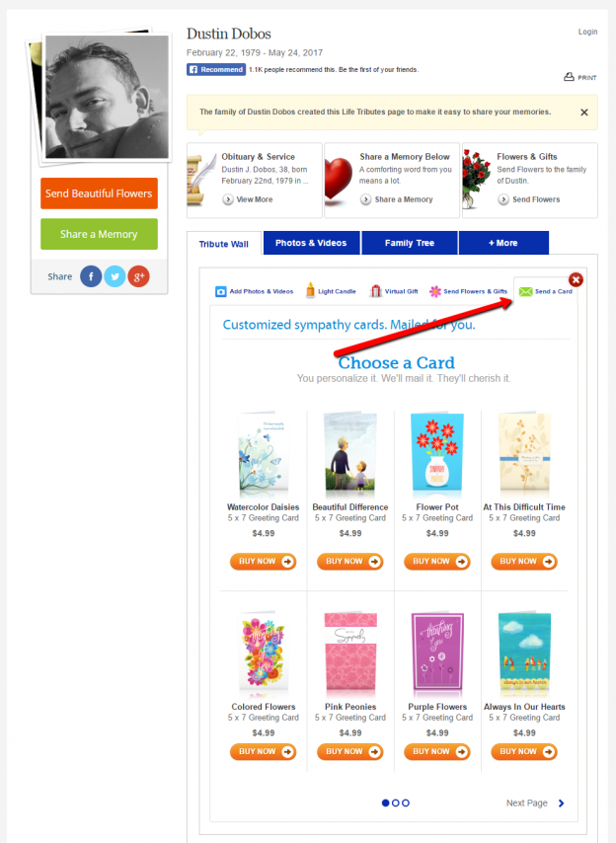Open the Family Tree tab
Viewport: 616px width, 843px height.
point(410,243)
